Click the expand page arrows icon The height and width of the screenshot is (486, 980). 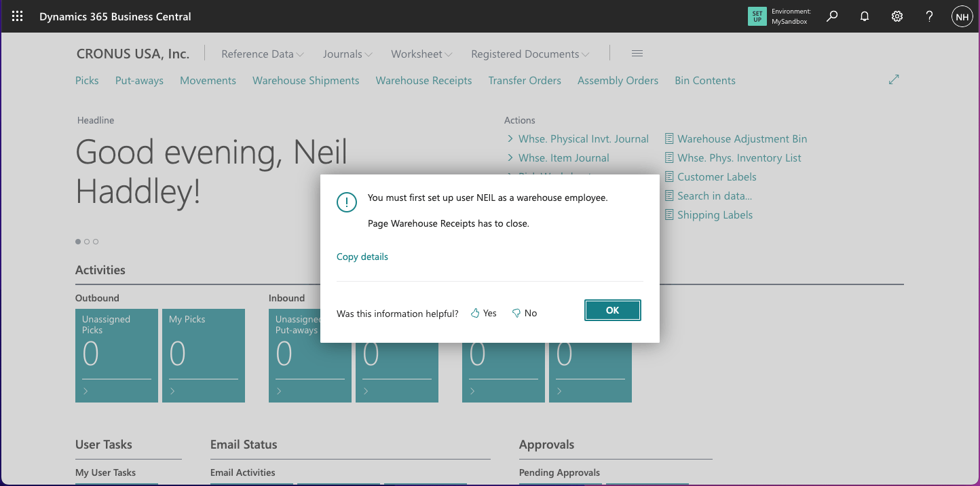tap(894, 79)
